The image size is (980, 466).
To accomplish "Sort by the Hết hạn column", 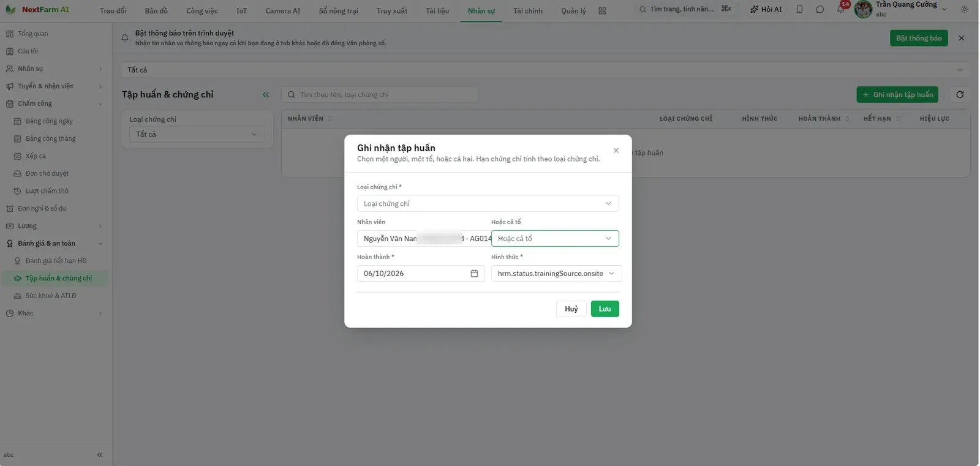I will (881, 118).
